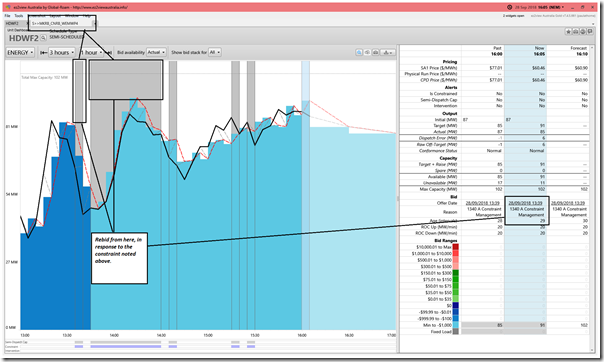Click the SA1 Price row label
Image resolution: width=604 pixels, height=362 pixels.
pos(439,68)
